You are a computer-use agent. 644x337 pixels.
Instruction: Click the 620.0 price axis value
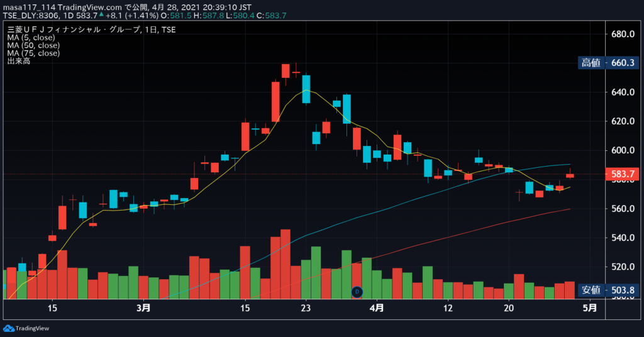623,121
